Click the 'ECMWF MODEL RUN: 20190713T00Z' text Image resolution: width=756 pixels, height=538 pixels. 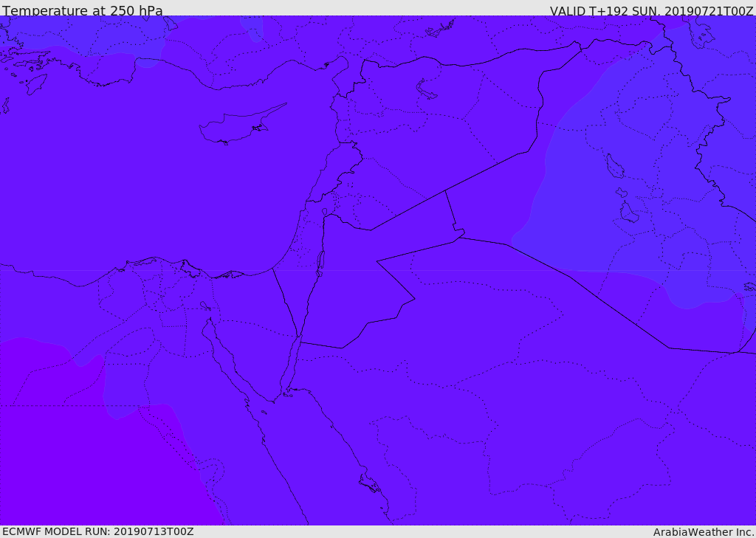pyautogui.click(x=98, y=532)
